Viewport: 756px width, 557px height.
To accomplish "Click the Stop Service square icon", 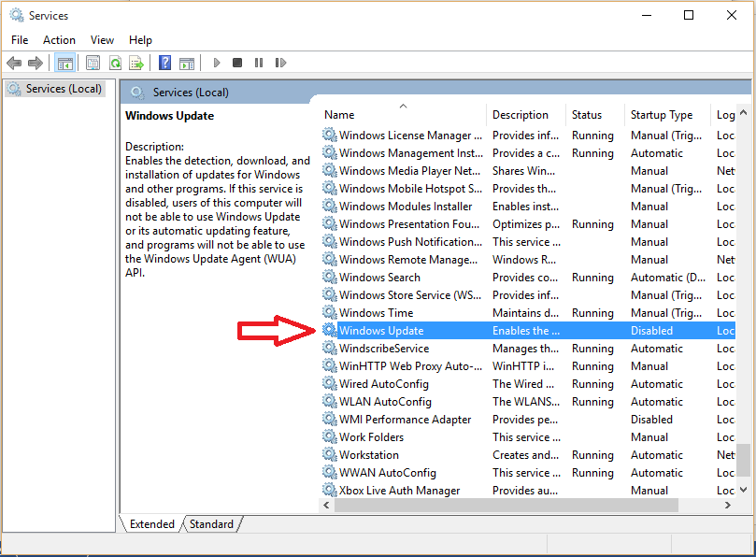I will (x=237, y=63).
